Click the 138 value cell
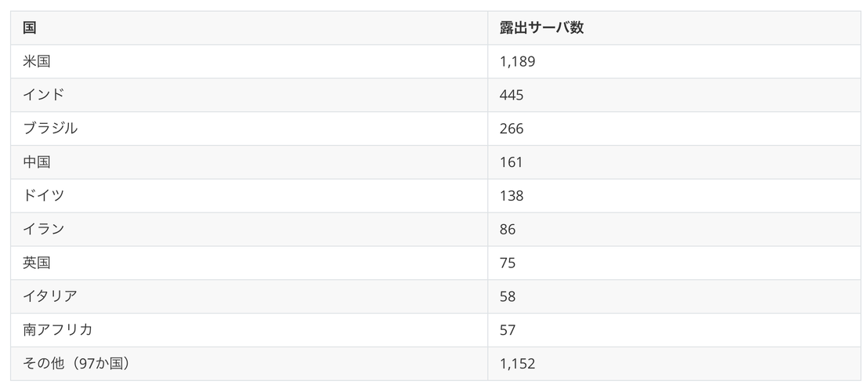 coord(675,196)
